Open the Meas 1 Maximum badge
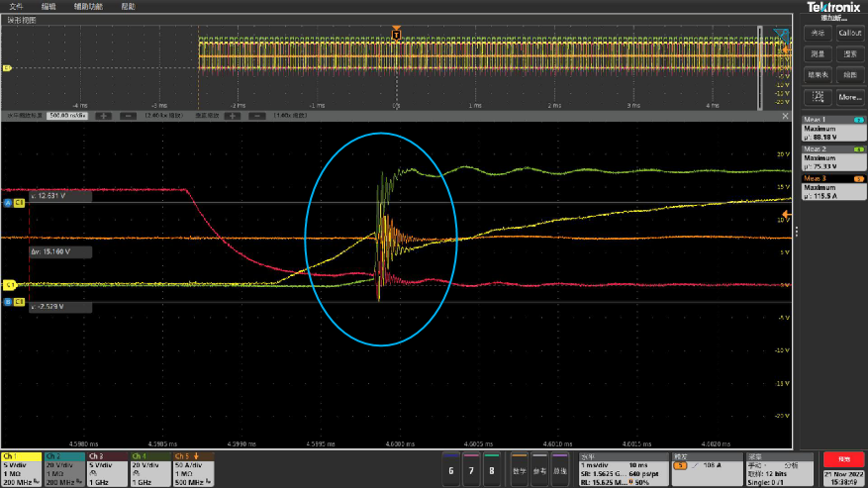Screen dimensions: 868x489 tap(832, 129)
